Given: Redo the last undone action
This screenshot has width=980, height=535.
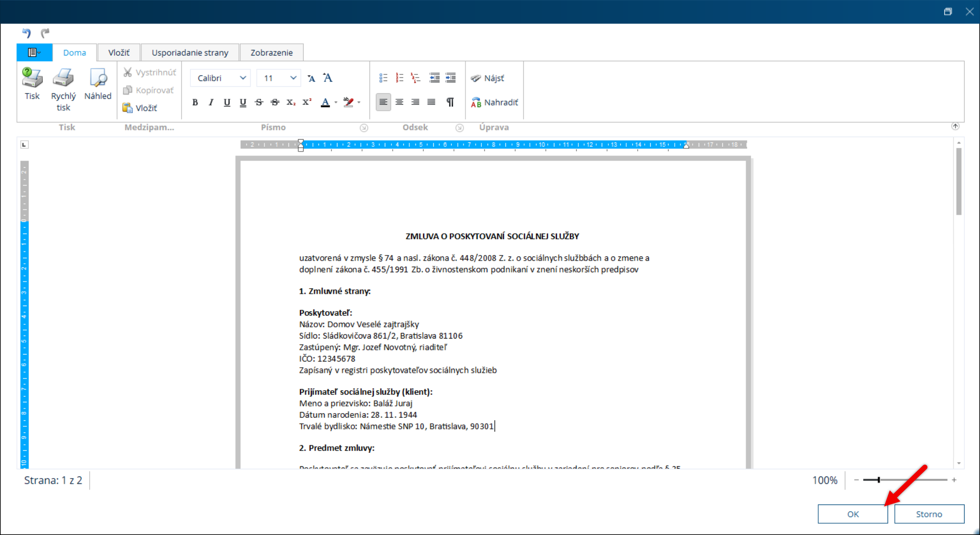Looking at the screenshot, I should click(x=45, y=33).
